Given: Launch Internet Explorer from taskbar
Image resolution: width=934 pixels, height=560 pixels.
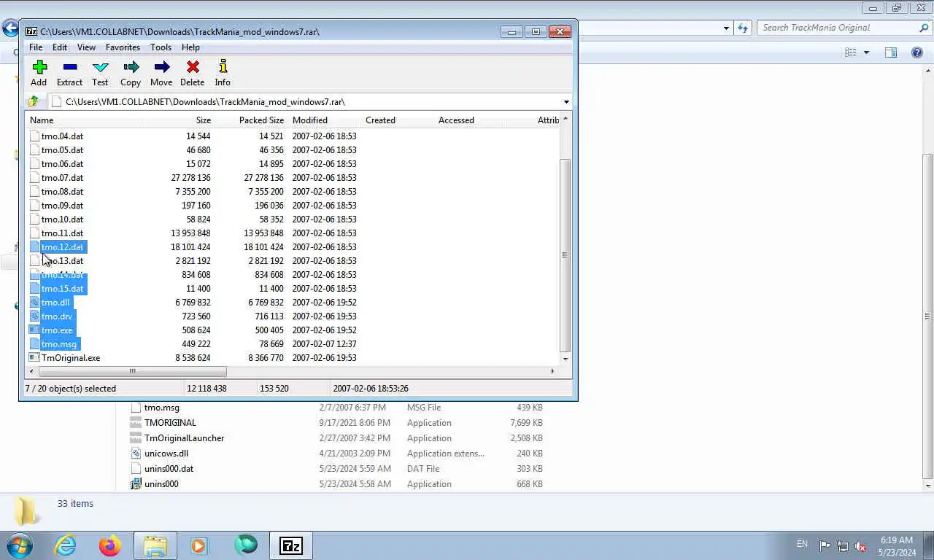Looking at the screenshot, I should [x=65, y=545].
